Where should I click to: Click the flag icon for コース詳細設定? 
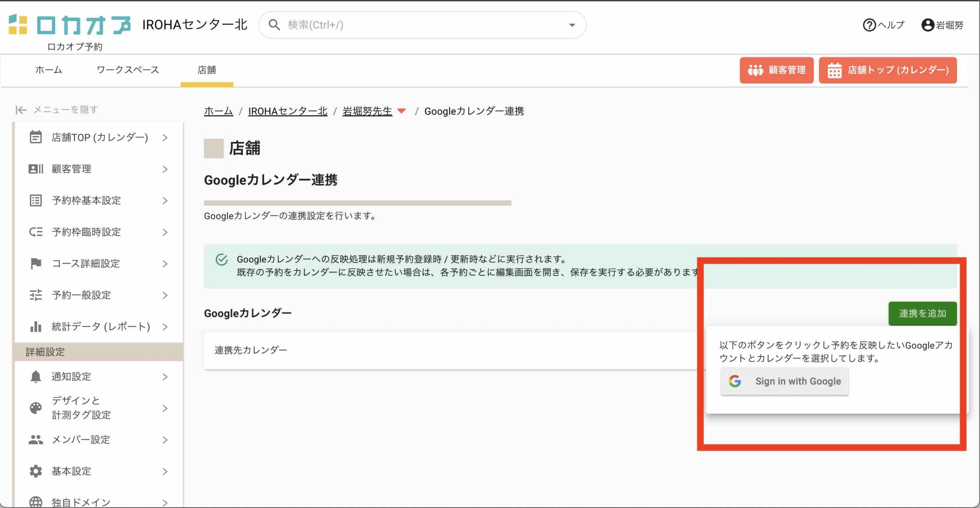click(36, 263)
